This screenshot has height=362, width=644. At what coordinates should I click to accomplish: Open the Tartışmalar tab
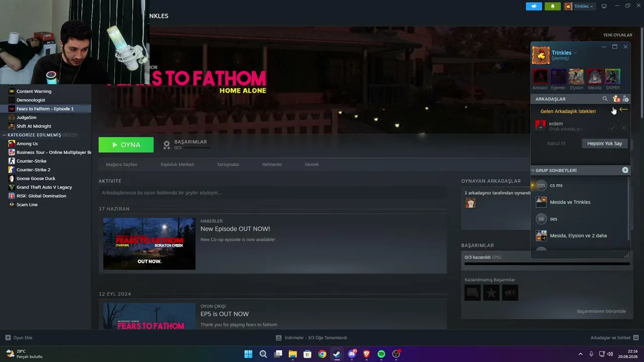pos(228,164)
